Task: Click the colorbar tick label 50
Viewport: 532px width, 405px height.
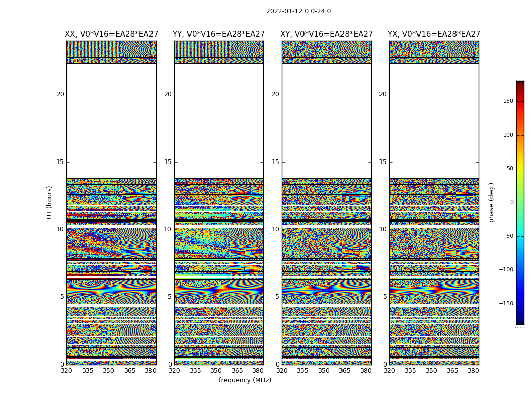Action: (510, 169)
